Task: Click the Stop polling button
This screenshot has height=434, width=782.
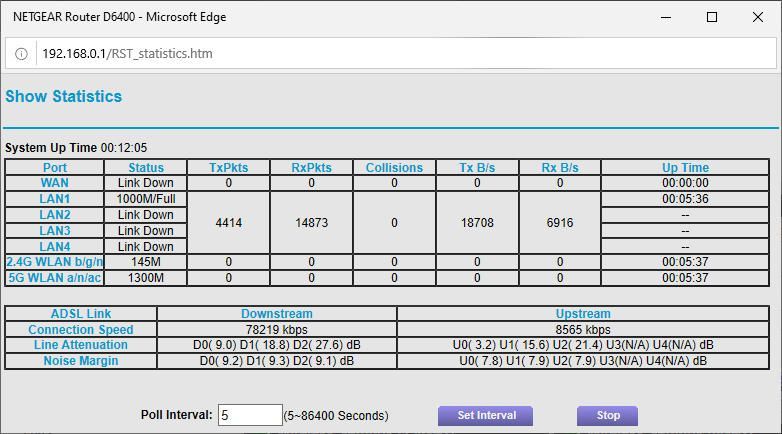Action: [607, 416]
